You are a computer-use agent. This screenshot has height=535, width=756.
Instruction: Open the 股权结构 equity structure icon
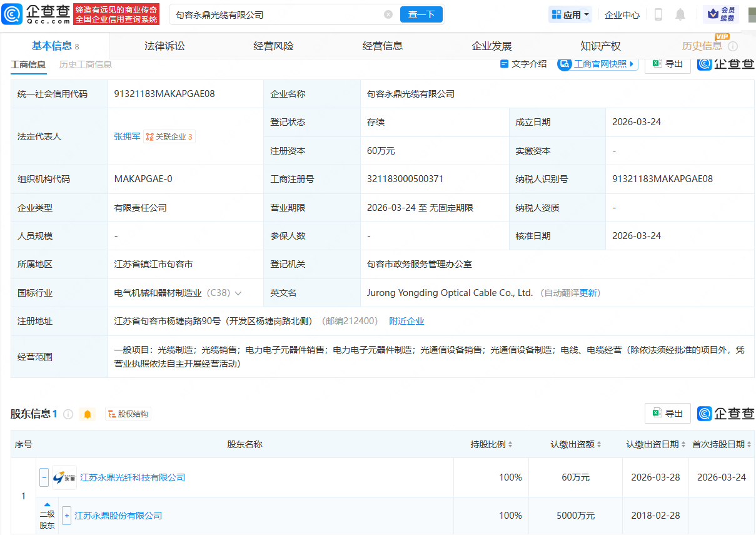pos(128,414)
